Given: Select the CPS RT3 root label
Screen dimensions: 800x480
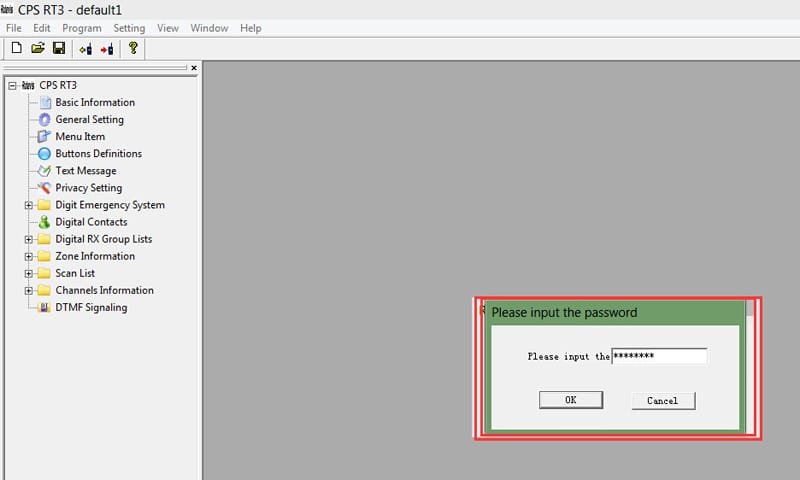Looking at the screenshot, I should (x=58, y=85).
